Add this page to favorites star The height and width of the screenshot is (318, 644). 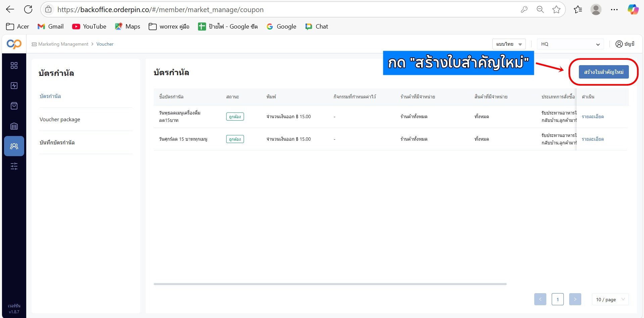click(x=556, y=9)
